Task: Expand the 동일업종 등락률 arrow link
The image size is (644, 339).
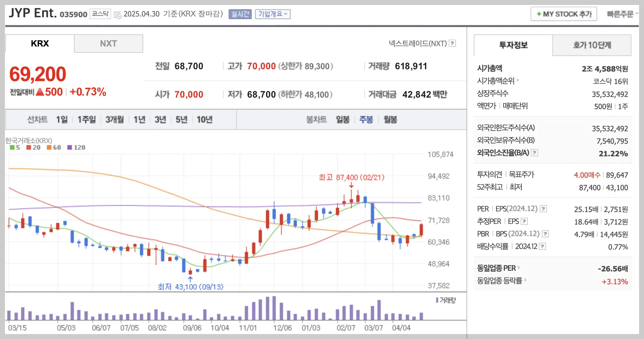Action: (x=526, y=280)
